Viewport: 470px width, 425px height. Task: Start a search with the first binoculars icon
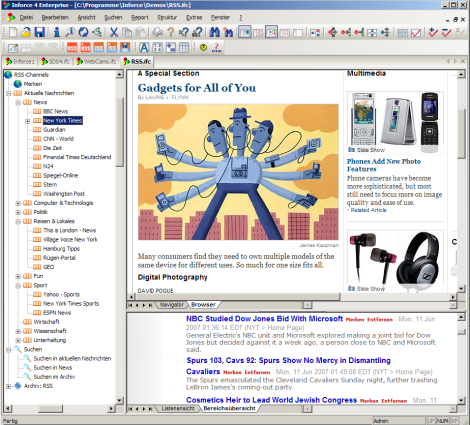coord(215,32)
